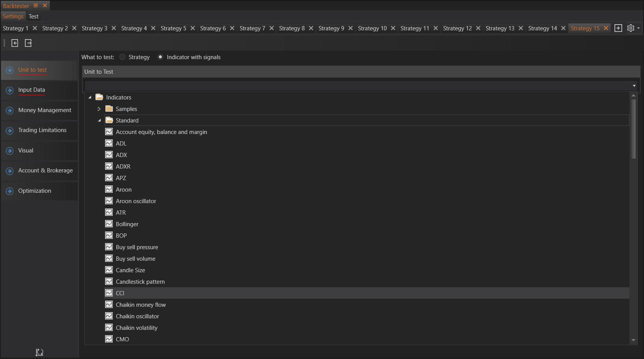Switch to the Strategy 10 tab
The width and height of the screenshot is (644, 359).
(372, 28)
